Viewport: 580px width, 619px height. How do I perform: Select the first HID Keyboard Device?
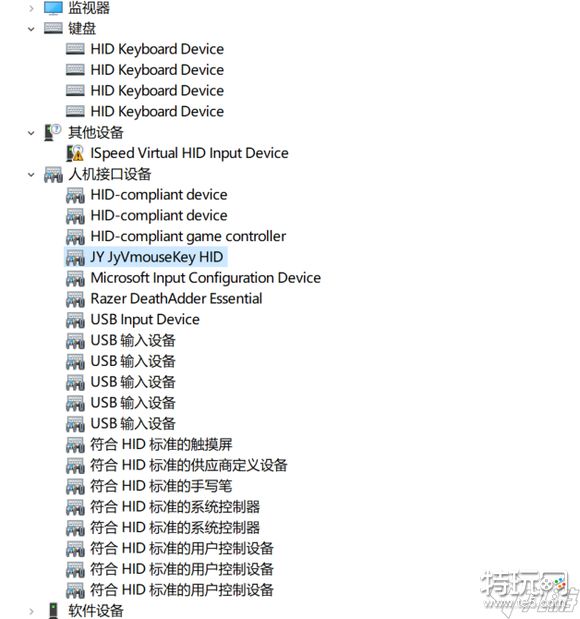157,49
